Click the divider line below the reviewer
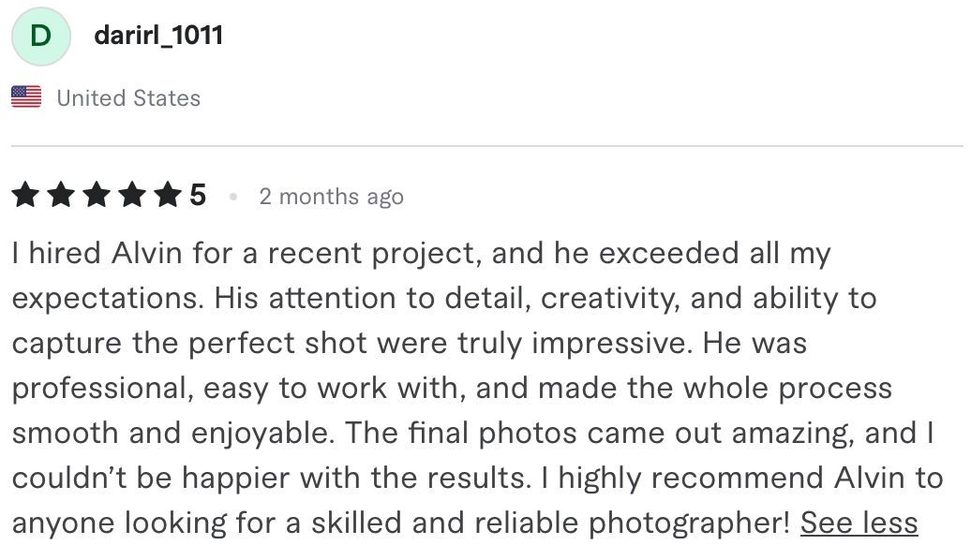The image size is (971, 560). 486,146
